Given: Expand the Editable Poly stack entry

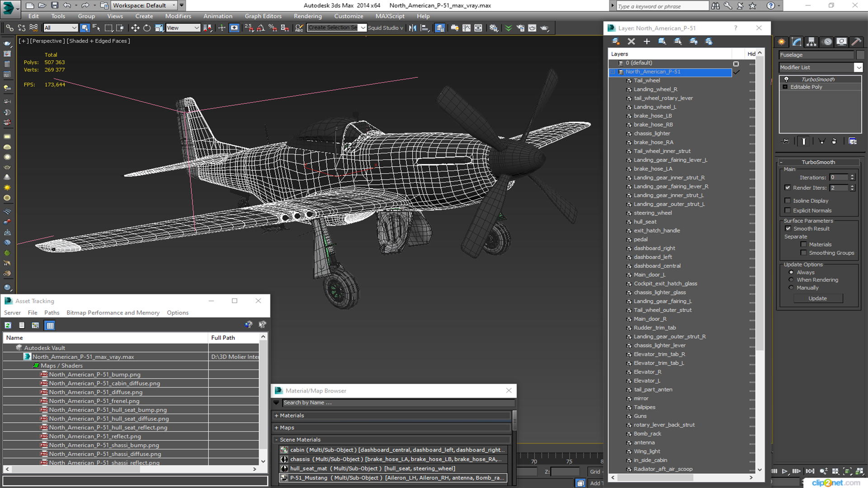Looking at the screenshot, I should click(785, 87).
